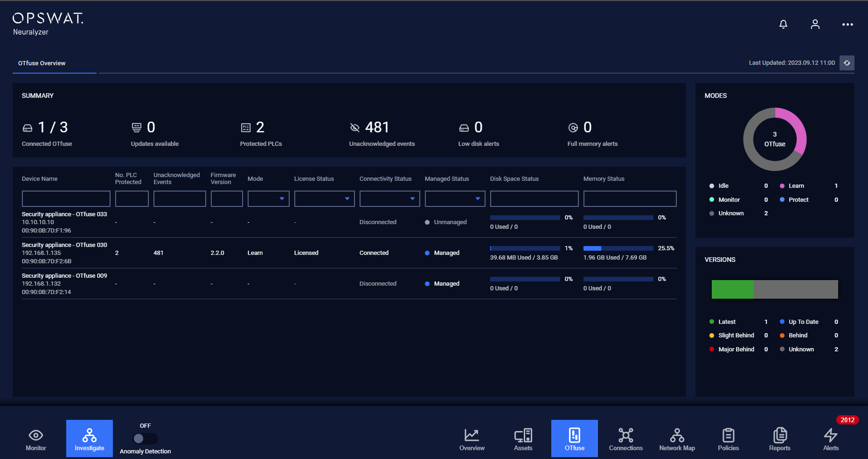The width and height of the screenshot is (868, 459).
Task: Click the Updates available icon
Action: [x=137, y=127]
